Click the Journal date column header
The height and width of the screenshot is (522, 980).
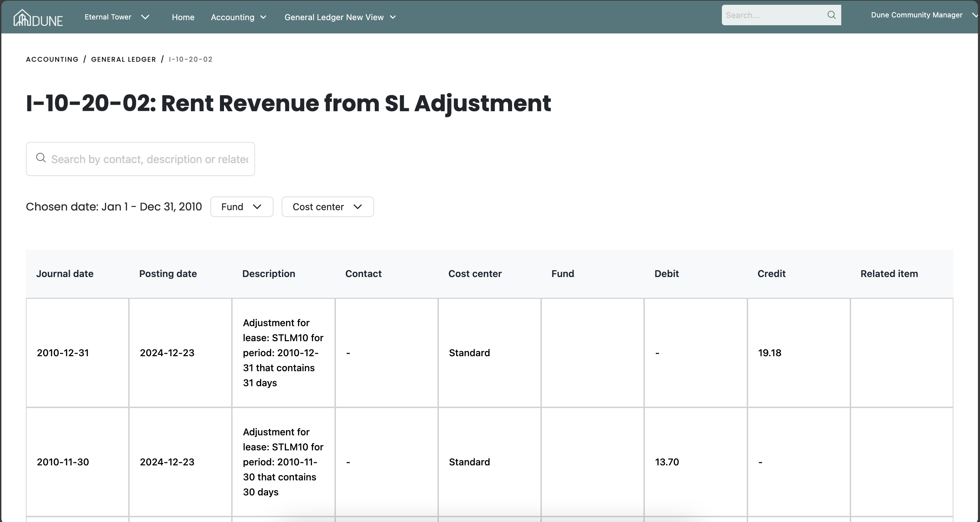click(x=65, y=274)
